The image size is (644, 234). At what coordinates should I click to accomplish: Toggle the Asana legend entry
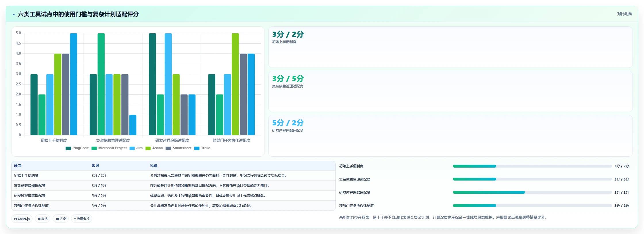[154, 148]
